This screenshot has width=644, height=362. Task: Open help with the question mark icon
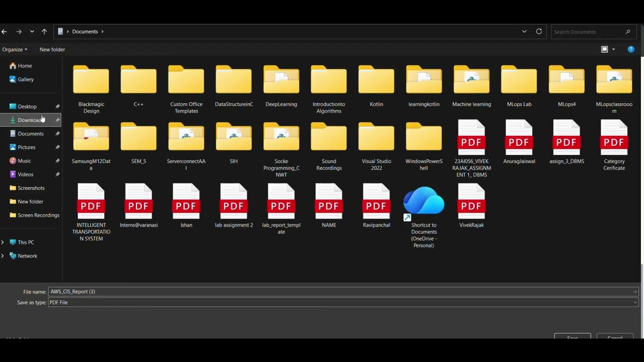coord(631,49)
